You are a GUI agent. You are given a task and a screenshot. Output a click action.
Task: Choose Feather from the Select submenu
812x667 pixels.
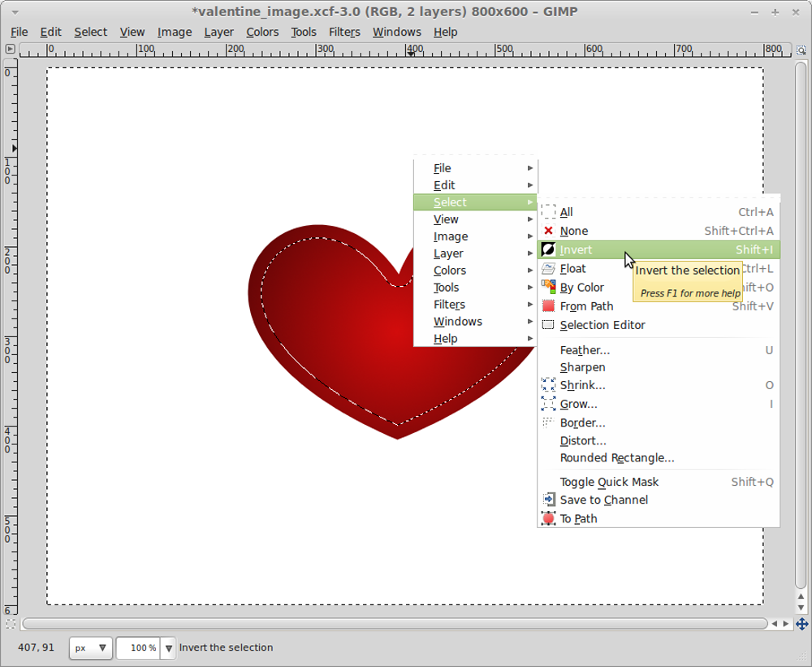coord(585,350)
